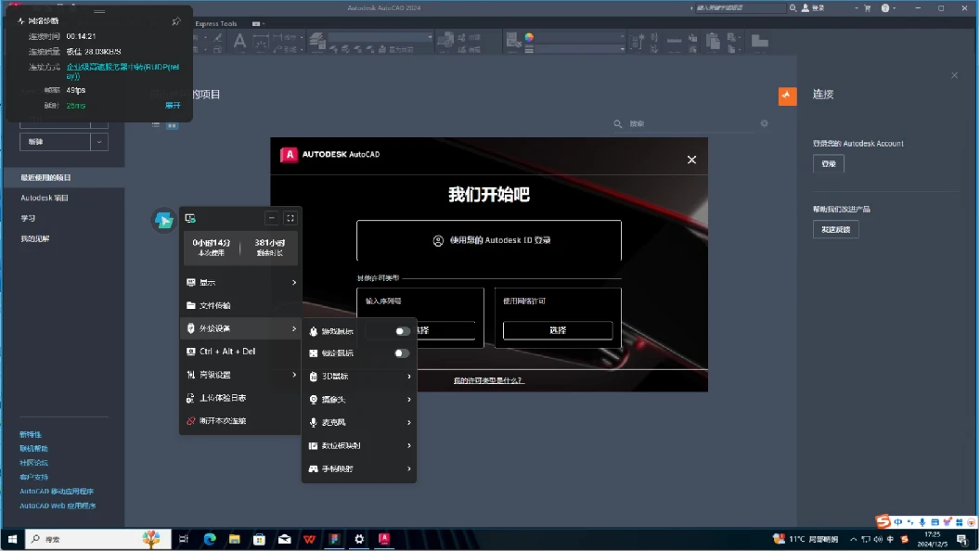The height and width of the screenshot is (551, 980).
Task: Open the 新建 dropdown arrow
Action: [x=99, y=142]
